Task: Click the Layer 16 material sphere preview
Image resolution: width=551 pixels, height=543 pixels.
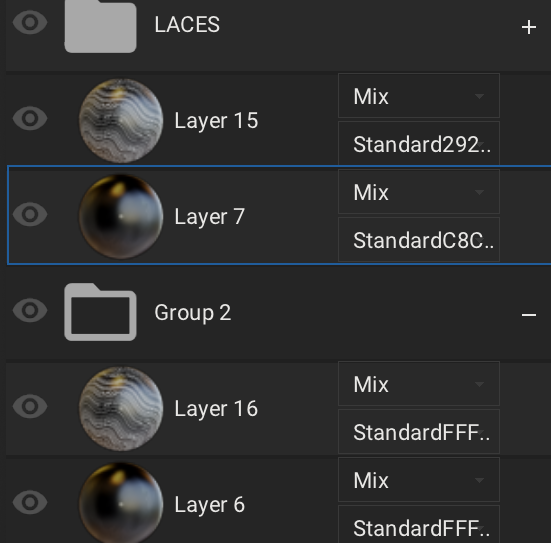Action: pyautogui.click(x=121, y=408)
